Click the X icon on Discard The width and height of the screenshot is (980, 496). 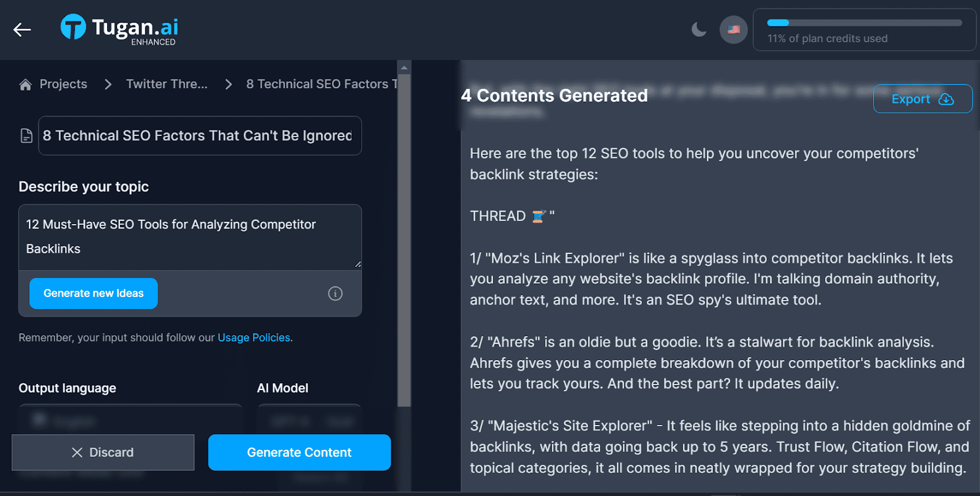tap(77, 453)
